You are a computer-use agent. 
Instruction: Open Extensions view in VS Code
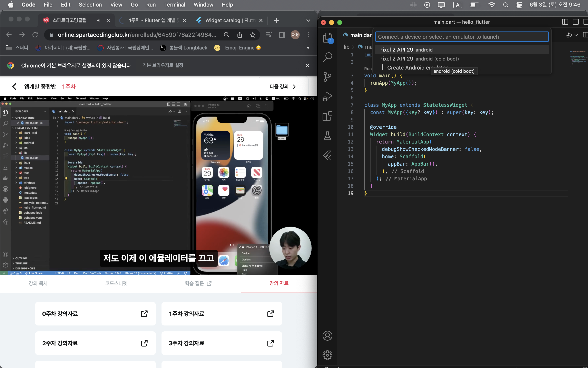[327, 116]
